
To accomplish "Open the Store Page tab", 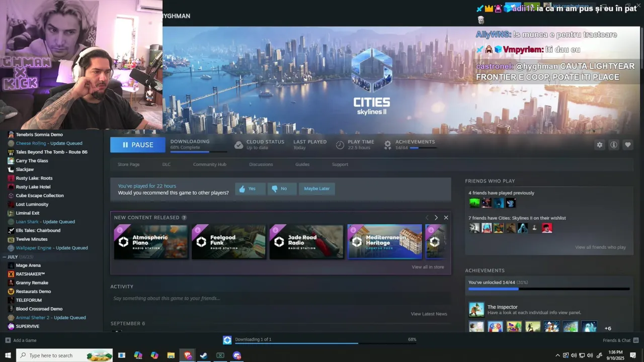I will 128,164.
